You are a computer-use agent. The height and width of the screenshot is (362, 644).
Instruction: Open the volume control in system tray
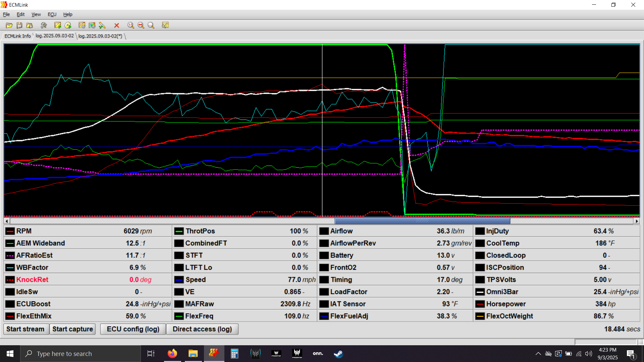coord(589,354)
